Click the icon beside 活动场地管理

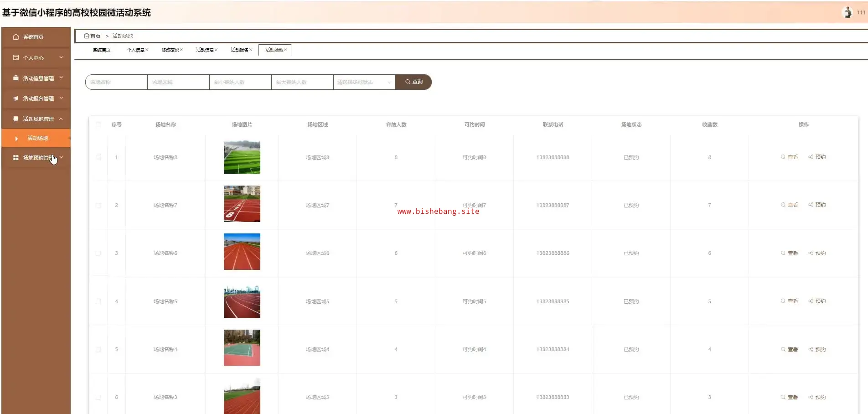coord(16,119)
